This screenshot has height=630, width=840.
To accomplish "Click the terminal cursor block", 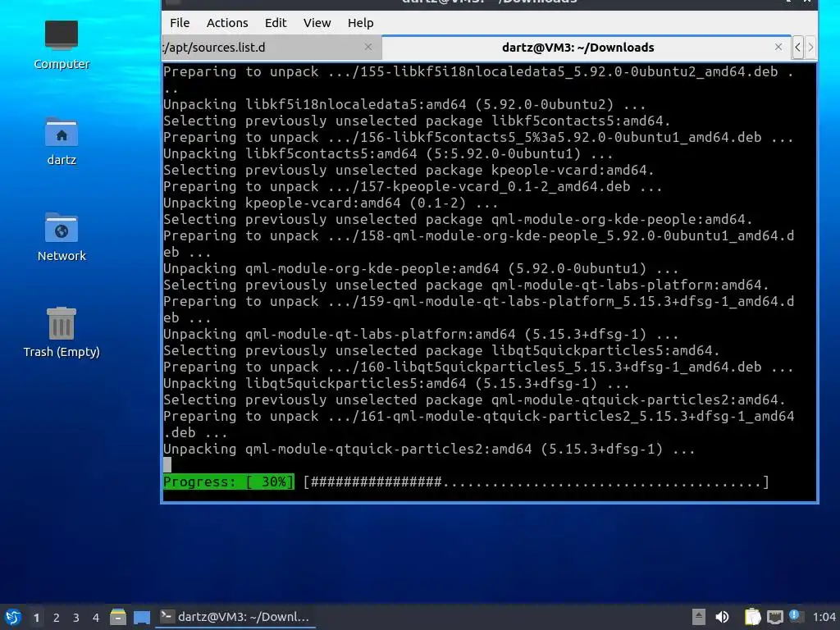I will coord(167,465).
